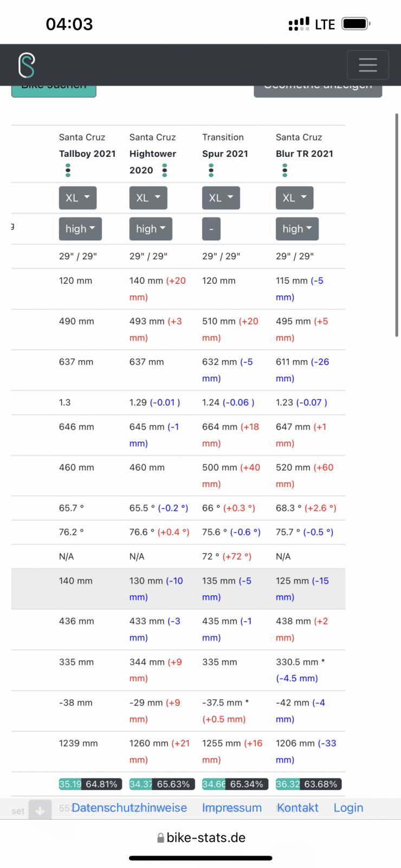
Task: Expand Tallboy XL size dropdown
Action: tap(77, 198)
